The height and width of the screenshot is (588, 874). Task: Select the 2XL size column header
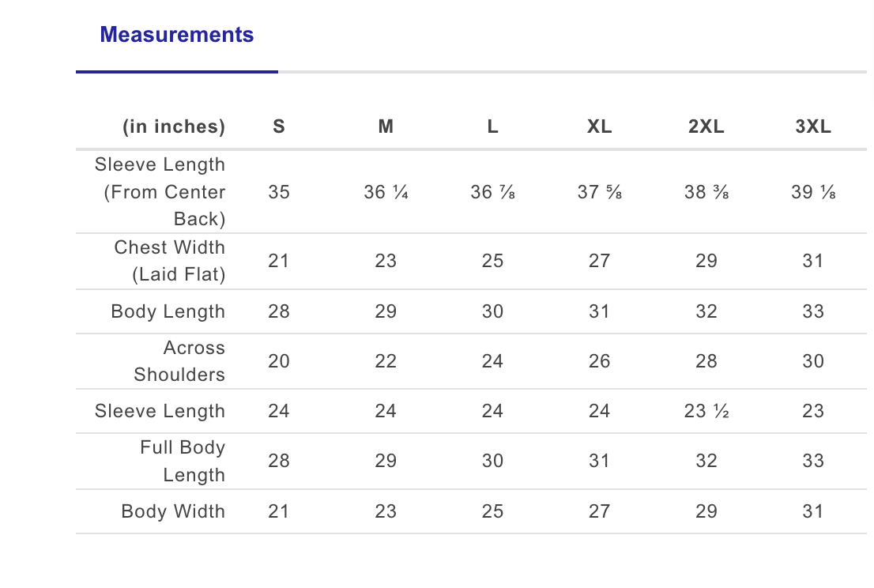coord(706,126)
